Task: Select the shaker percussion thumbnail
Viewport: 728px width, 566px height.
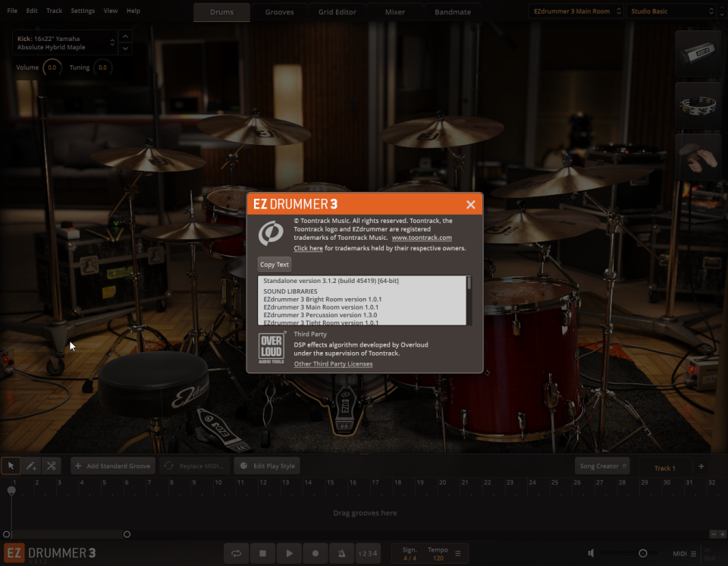Action: coord(698,53)
